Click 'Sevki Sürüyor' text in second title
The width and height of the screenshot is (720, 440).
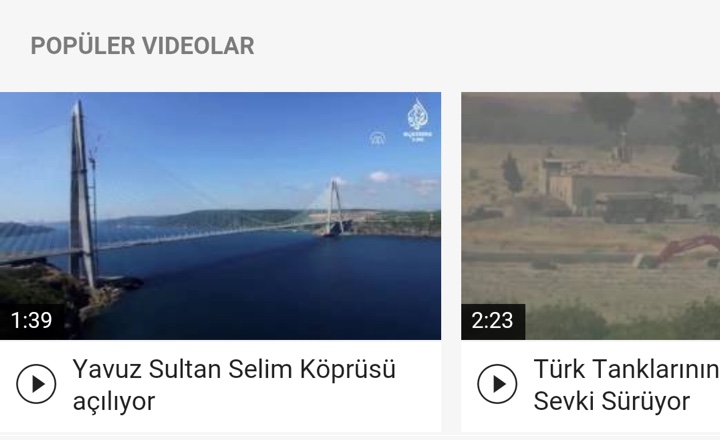point(612,401)
